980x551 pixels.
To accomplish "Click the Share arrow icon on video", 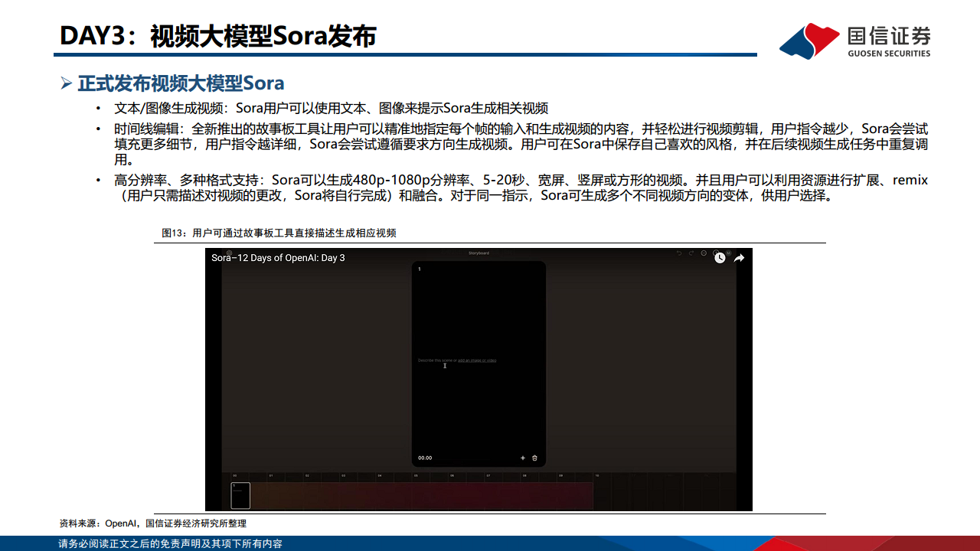I will 740,258.
